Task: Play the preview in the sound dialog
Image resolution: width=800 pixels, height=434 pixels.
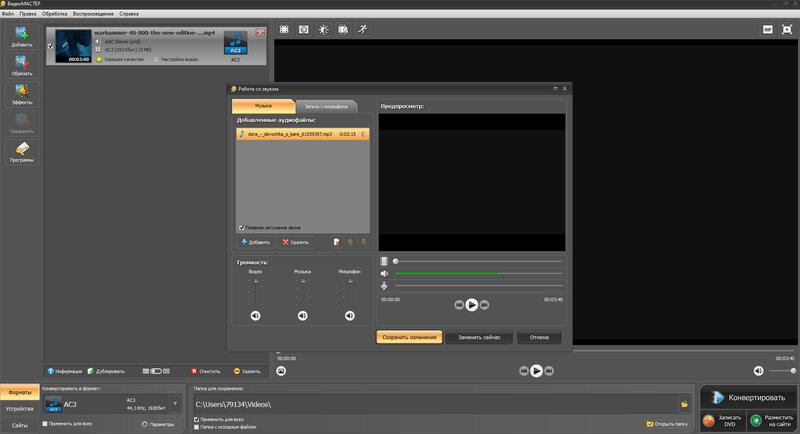Action: coord(472,305)
